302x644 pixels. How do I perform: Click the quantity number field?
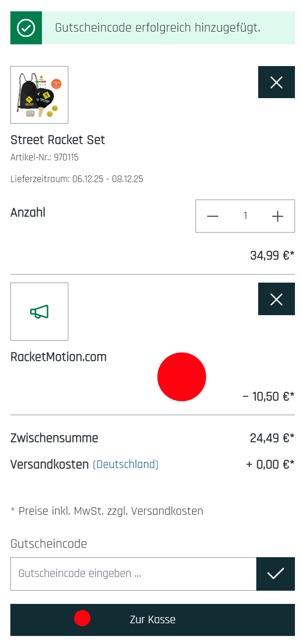point(245,216)
